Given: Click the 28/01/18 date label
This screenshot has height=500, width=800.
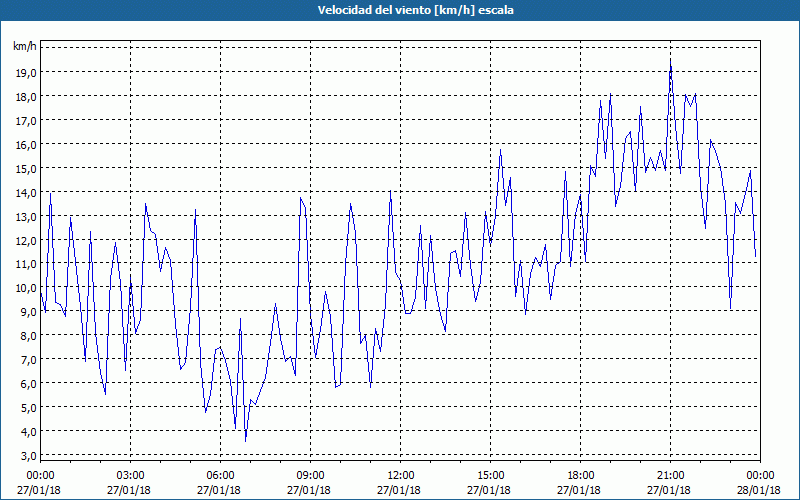Looking at the screenshot, I should 759,490.
